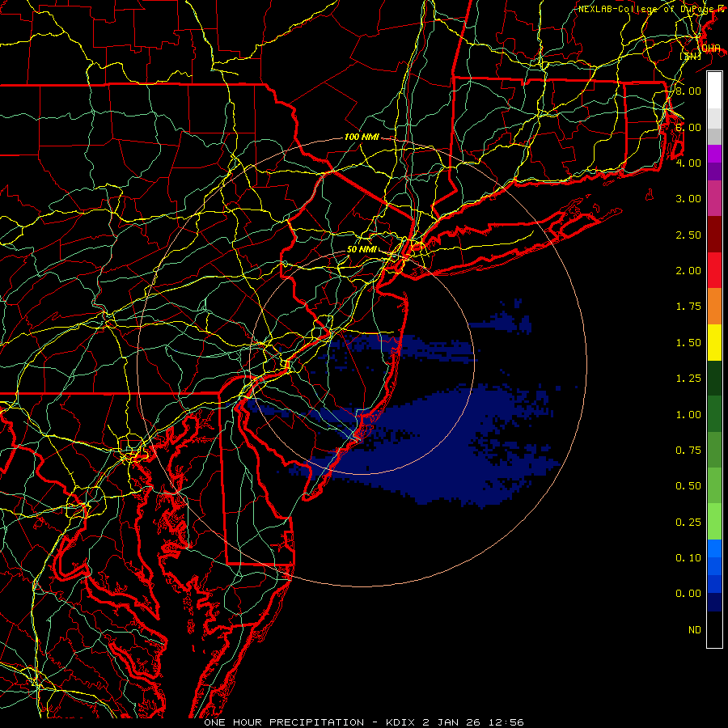Click the 8.00 scale label
This screenshot has width=728, height=728.
click(688, 91)
